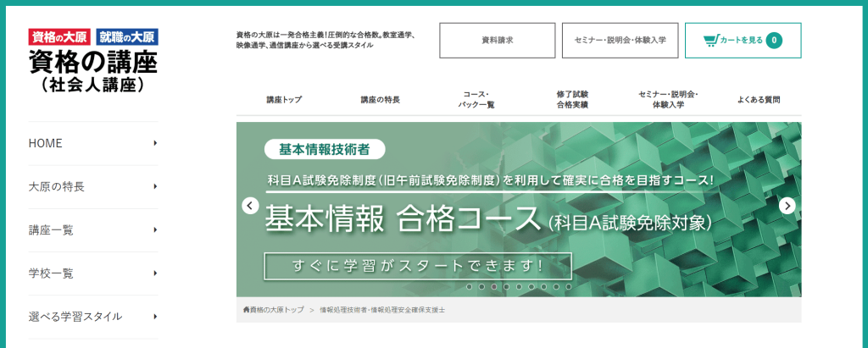This screenshot has width=868, height=348.
Task: Go to the 修了試験 合格実績 tab
Action: coord(572,100)
